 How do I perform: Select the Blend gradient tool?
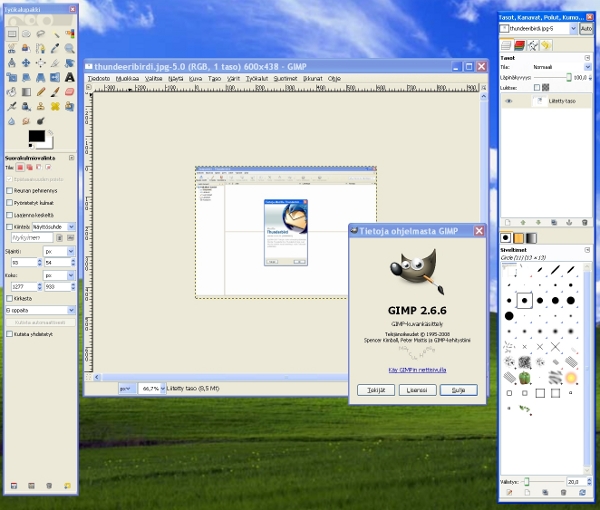pyautogui.click(x=26, y=92)
